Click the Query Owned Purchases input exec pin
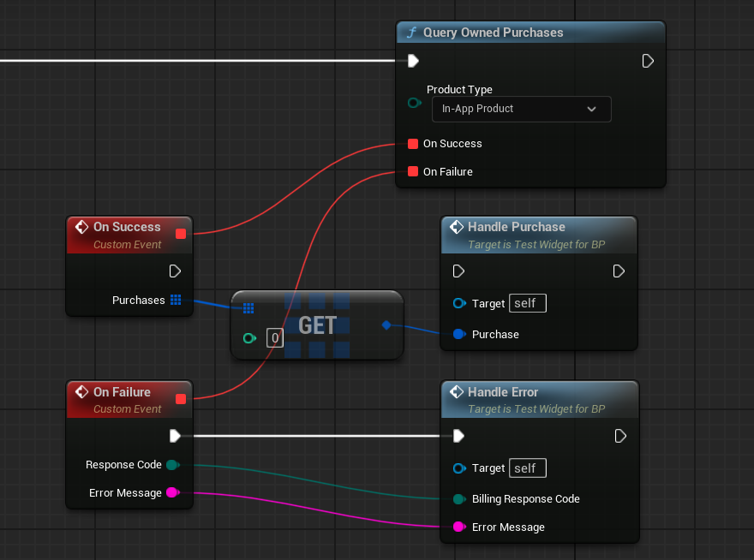 click(x=413, y=61)
